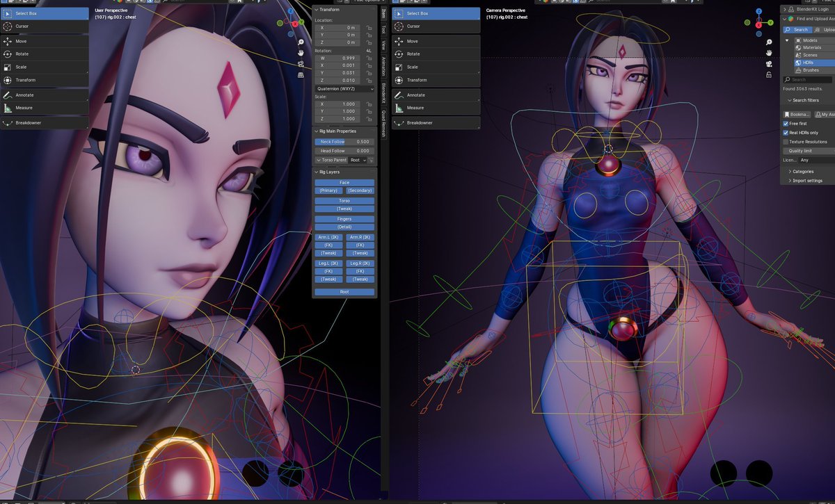Screen dimensions: 835x504
Task: Choose Rotate tool in Camera Perspective viewport
Action: click(x=436, y=54)
